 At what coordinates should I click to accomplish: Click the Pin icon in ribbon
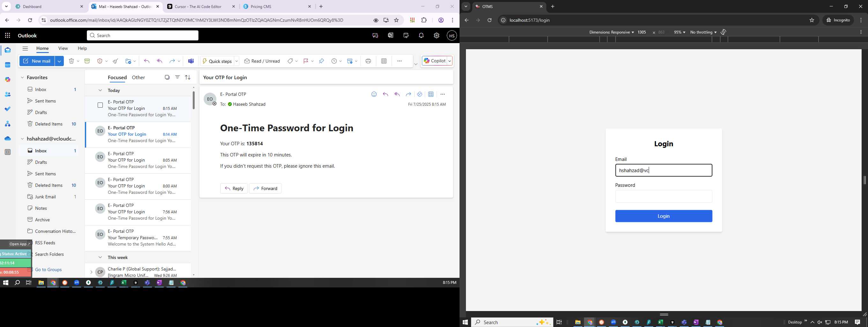(x=321, y=61)
